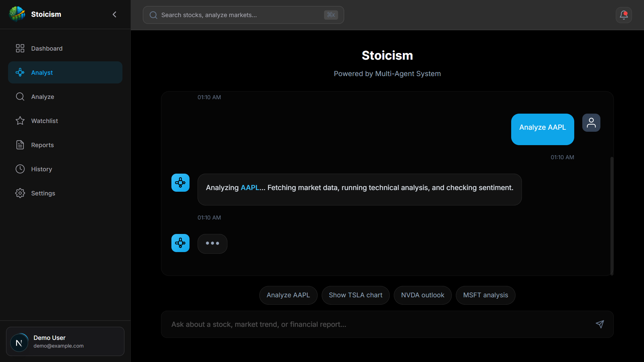Image resolution: width=644 pixels, height=362 pixels.
Task: Select the Dashboard grid icon
Action: pos(20,48)
